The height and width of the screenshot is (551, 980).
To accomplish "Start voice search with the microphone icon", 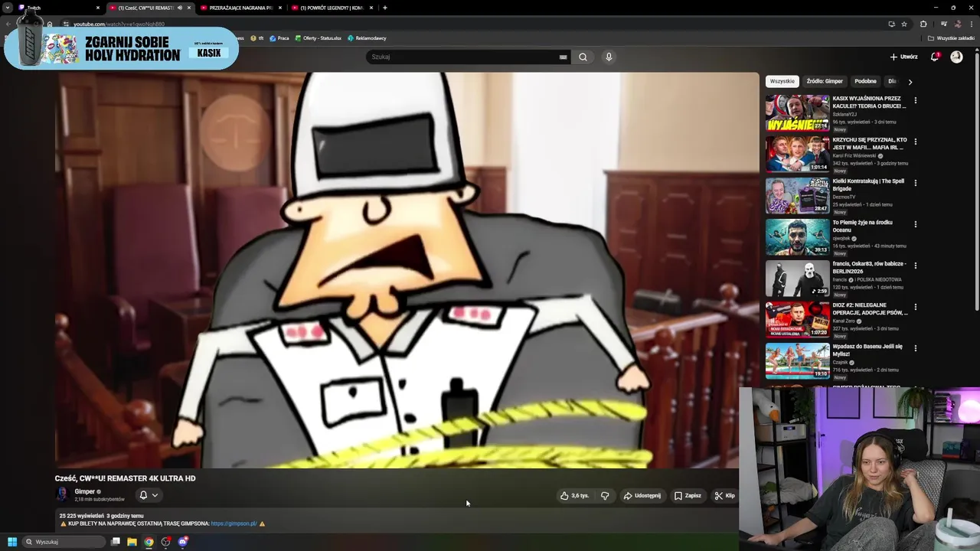I will 609,57.
